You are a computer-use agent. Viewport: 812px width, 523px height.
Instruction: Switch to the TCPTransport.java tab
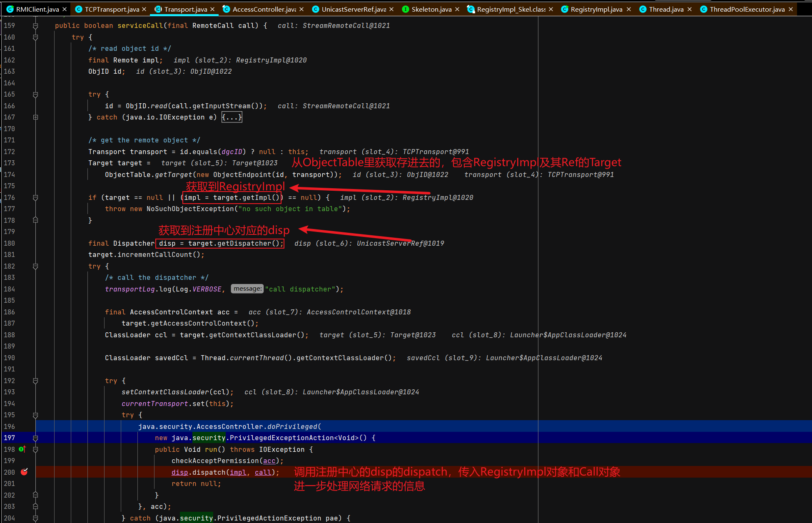coord(112,9)
